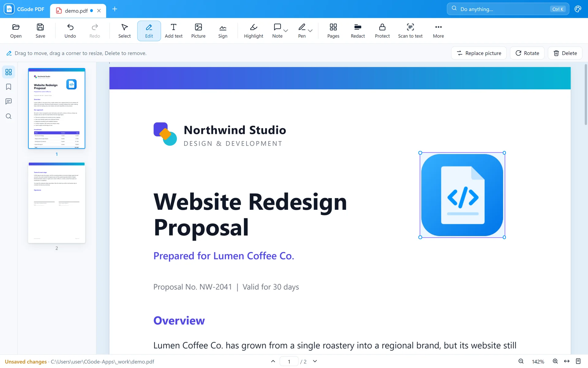Toggle Edit mode in the toolbar
The height and width of the screenshot is (368, 588).
click(x=149, y=31)
